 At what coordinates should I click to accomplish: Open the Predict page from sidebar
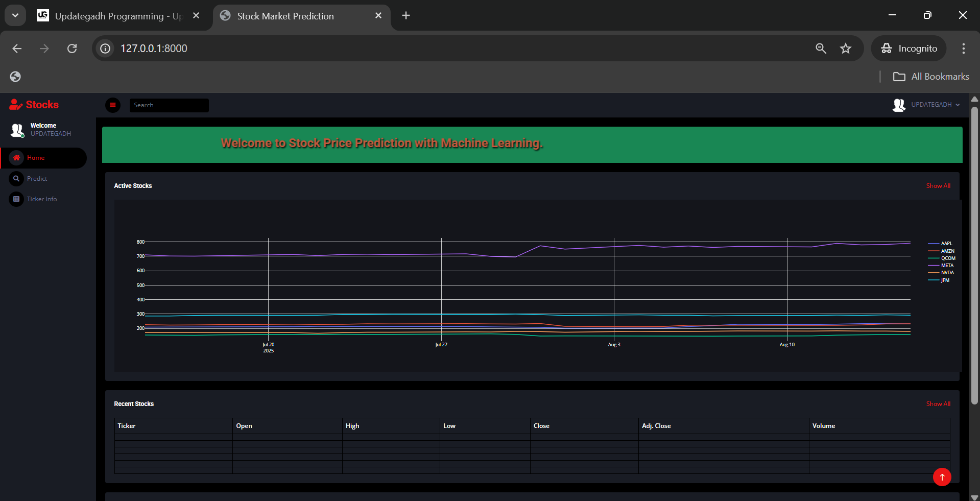37,179
